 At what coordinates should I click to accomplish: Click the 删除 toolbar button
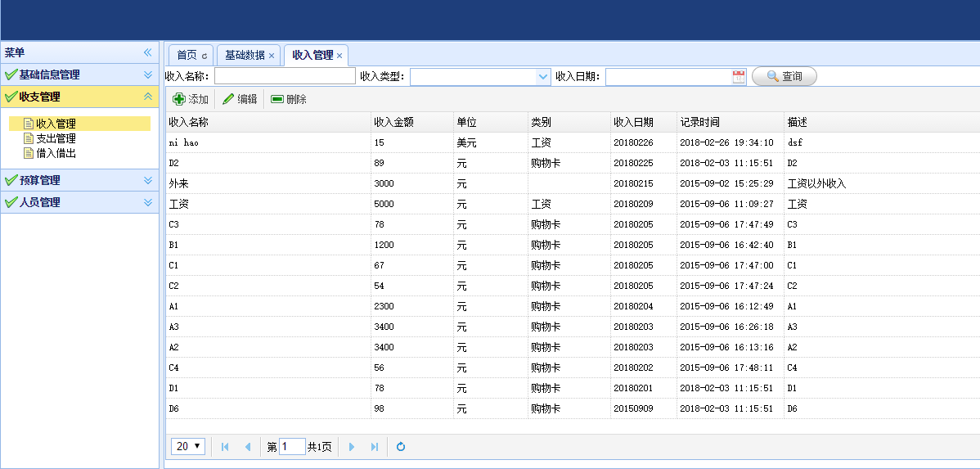point(289,99)
